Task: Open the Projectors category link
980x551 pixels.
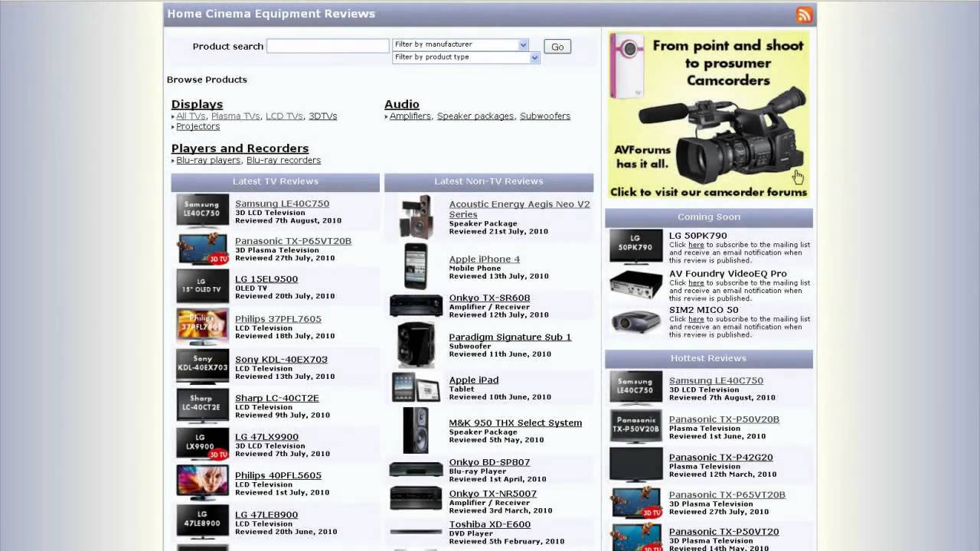Action: 198,126
